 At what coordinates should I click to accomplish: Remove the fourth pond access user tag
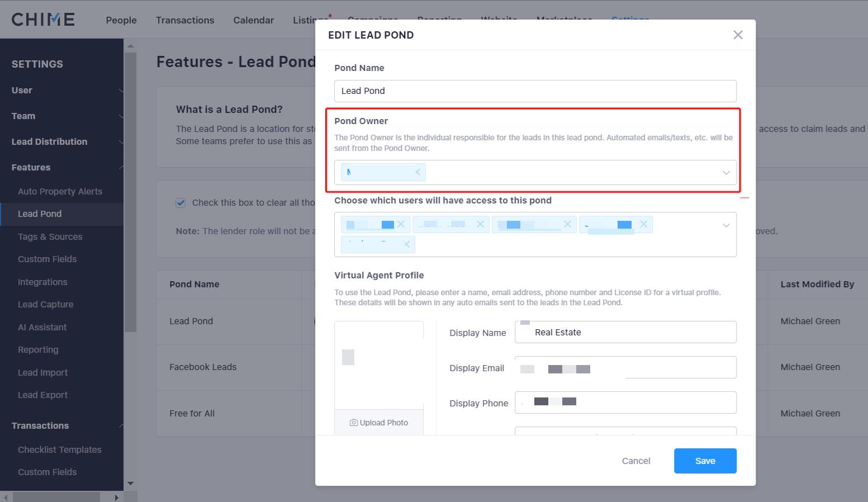point(643,224)
